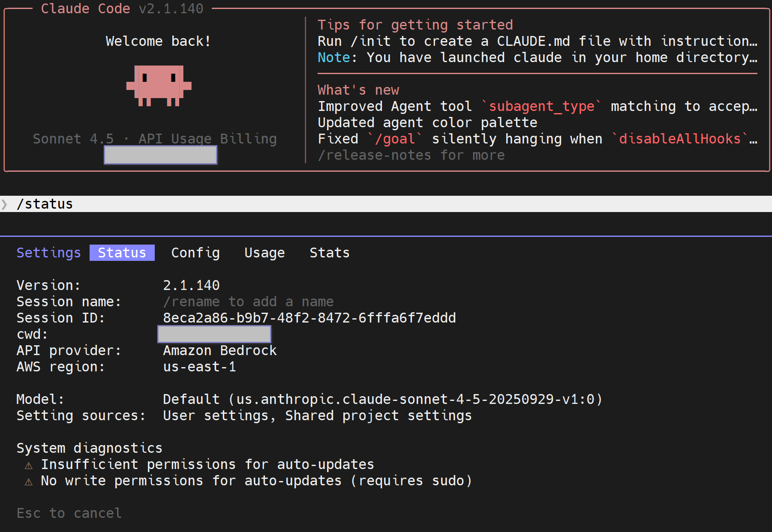Click 'Improved Agent tool subagent_type' release note
The height and width of the screenshot is (532, 772).
pyautogui.click(x=538, y=106)
